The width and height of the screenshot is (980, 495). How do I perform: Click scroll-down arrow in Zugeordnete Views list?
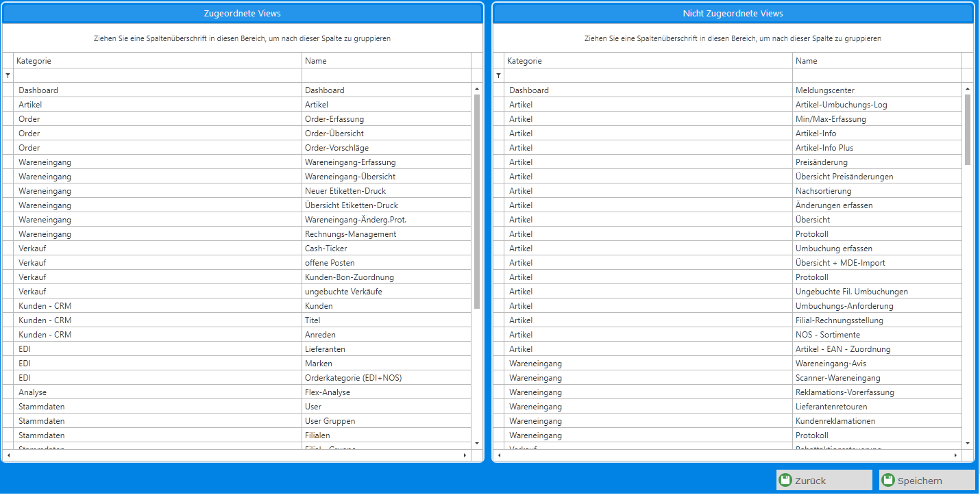[x=476, y=444]
